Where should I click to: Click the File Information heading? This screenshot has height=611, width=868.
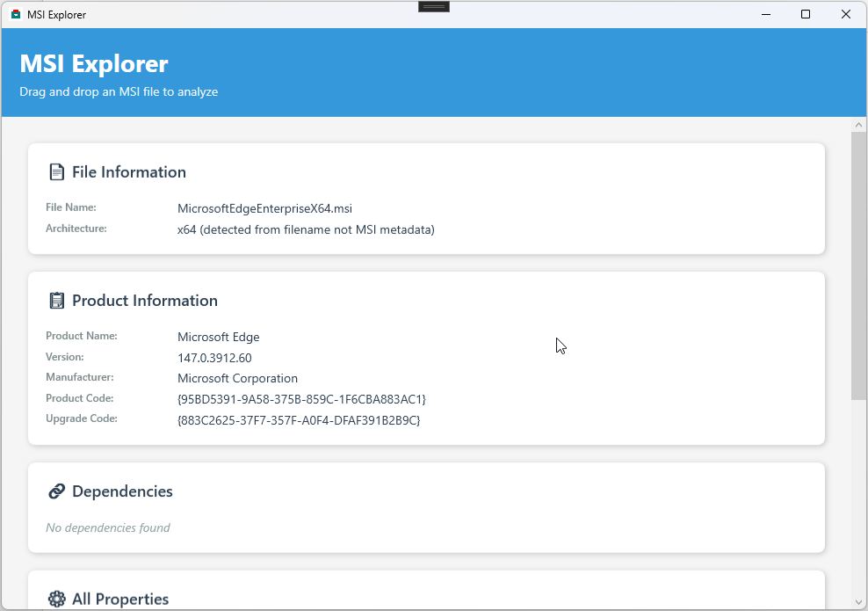click(x=129, y=172)
